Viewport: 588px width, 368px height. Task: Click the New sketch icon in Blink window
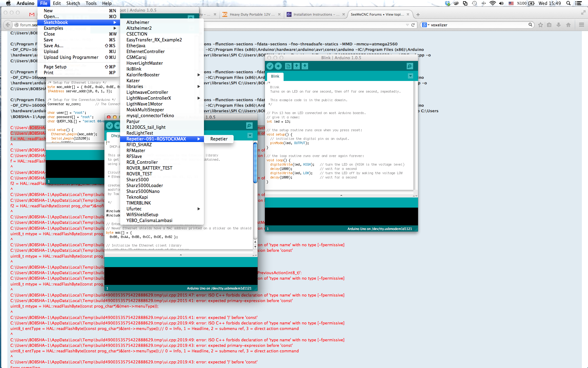288,66
